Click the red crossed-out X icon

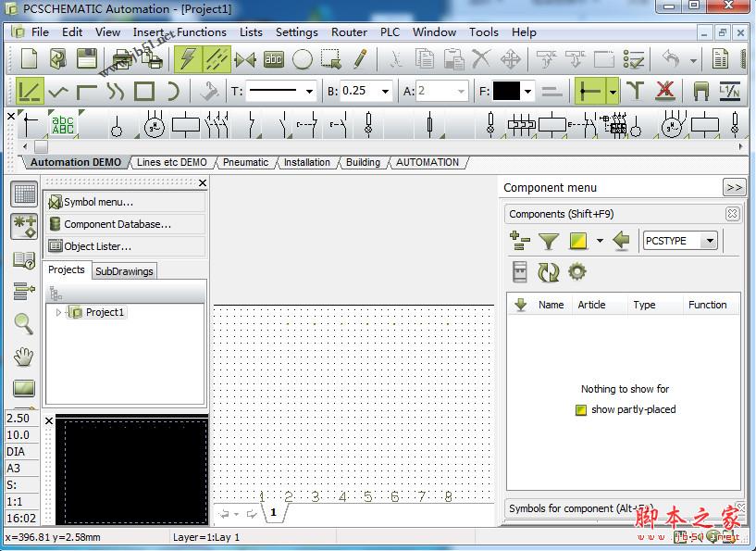(665, 90)
